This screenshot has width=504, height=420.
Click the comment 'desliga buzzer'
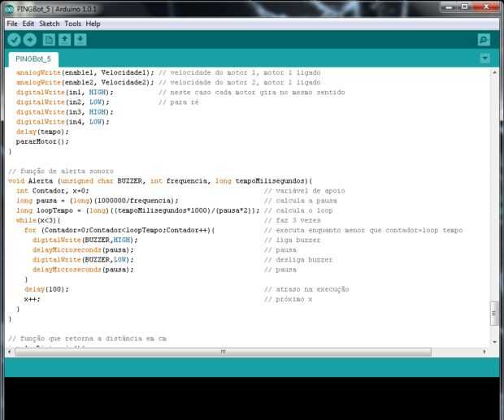pyautogui.click(x=298, y=260)
